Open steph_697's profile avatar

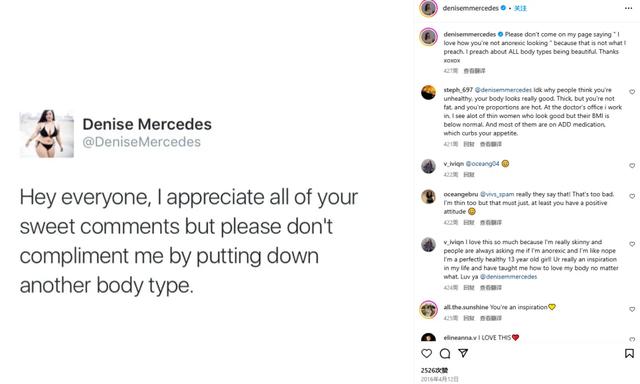[429, 92]
